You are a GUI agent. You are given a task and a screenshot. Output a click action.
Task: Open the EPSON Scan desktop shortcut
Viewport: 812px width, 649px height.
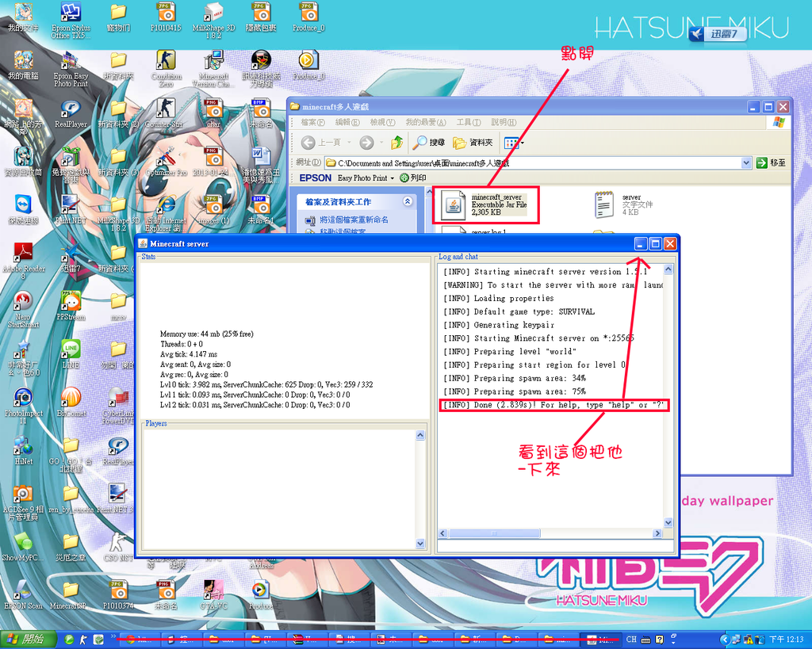point(23,594)
